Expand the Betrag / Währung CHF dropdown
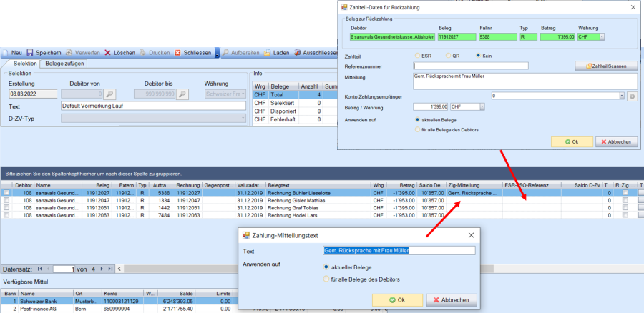 pyautogui.click(x=482, y=107)
